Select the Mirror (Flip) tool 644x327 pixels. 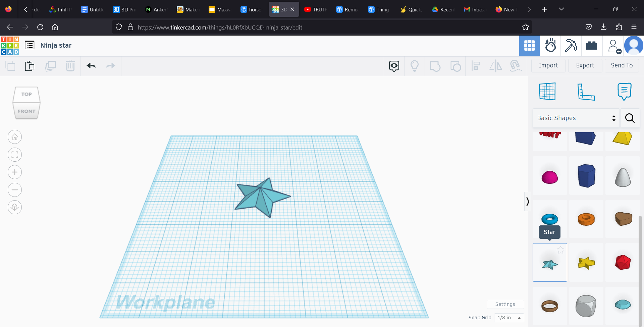point(496,66)
